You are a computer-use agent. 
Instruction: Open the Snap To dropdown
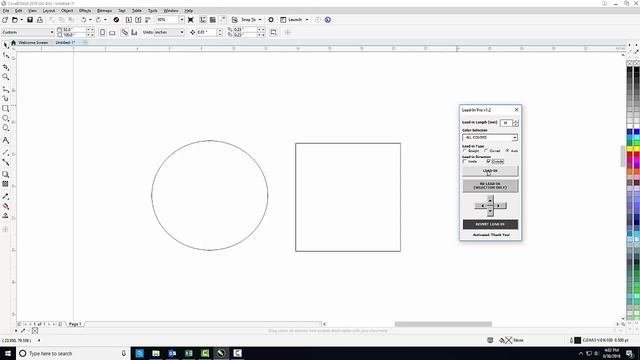[x=260, y=20]
